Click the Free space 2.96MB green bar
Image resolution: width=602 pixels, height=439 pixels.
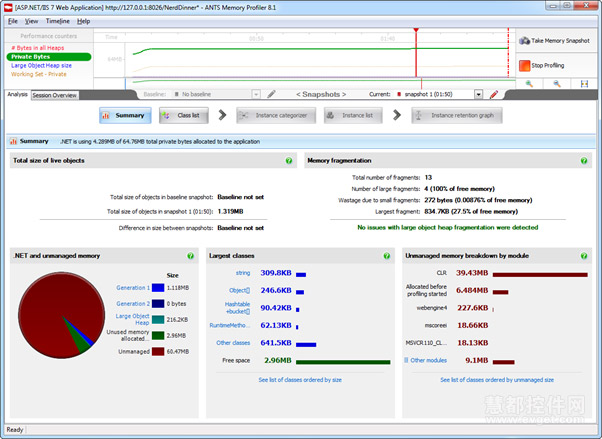pos(343,362)
